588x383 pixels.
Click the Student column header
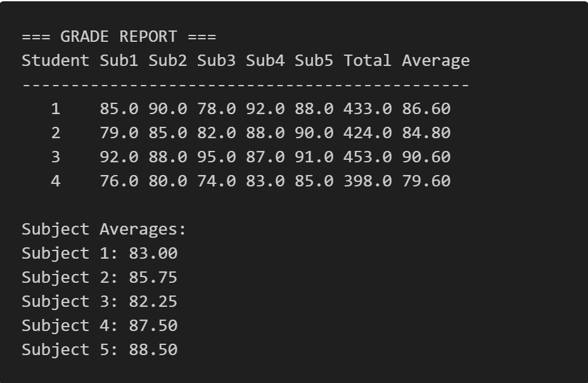coord(56,61)
